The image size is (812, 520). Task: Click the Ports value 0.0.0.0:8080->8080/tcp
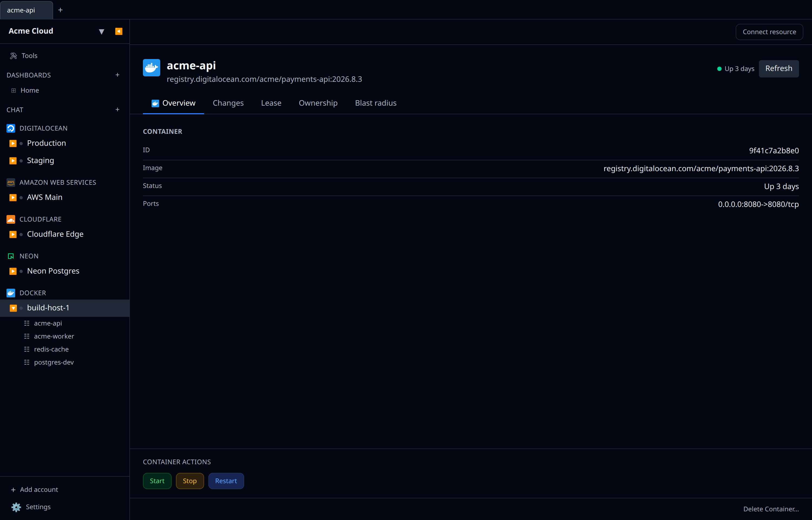[x=758, y=205]
